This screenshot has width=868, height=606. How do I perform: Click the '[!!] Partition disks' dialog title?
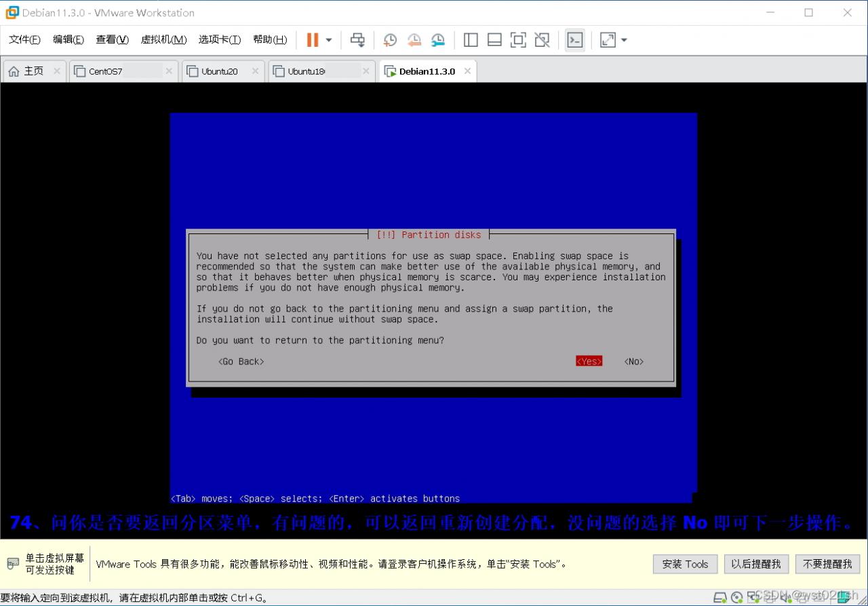click(429, 235)
